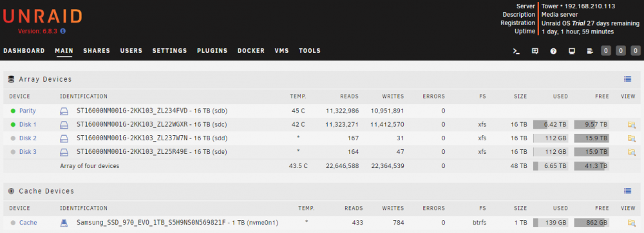The width and height of the screenshot is (644, 233).
Task: Toggle the Disk 2 gray status indicator
Action: click(x=13, y=138)
